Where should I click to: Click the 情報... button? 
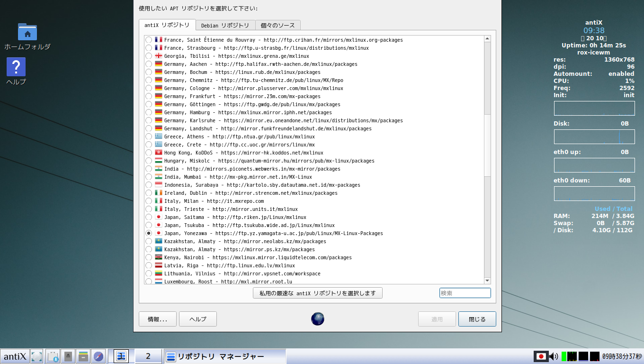[158, 319]
